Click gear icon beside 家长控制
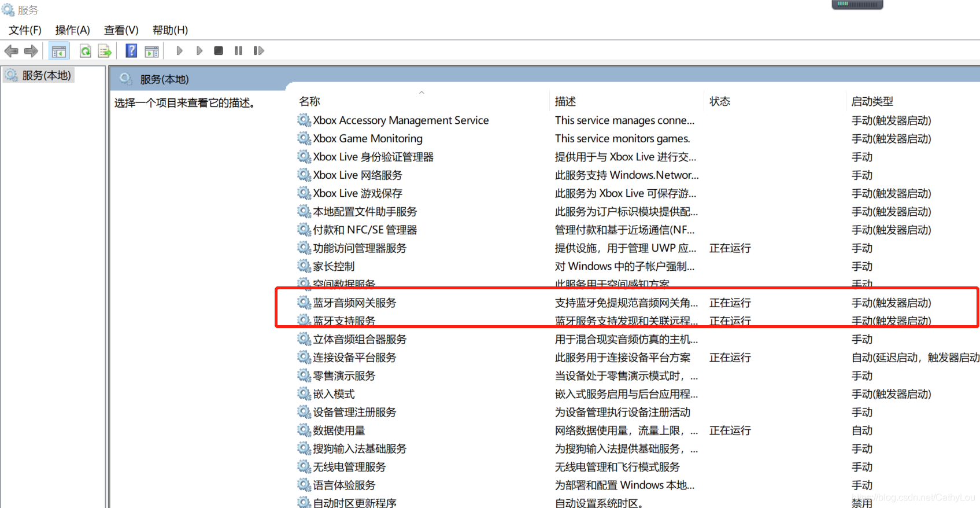The height and width of the screenshot is (508, 980). [304, 266]
